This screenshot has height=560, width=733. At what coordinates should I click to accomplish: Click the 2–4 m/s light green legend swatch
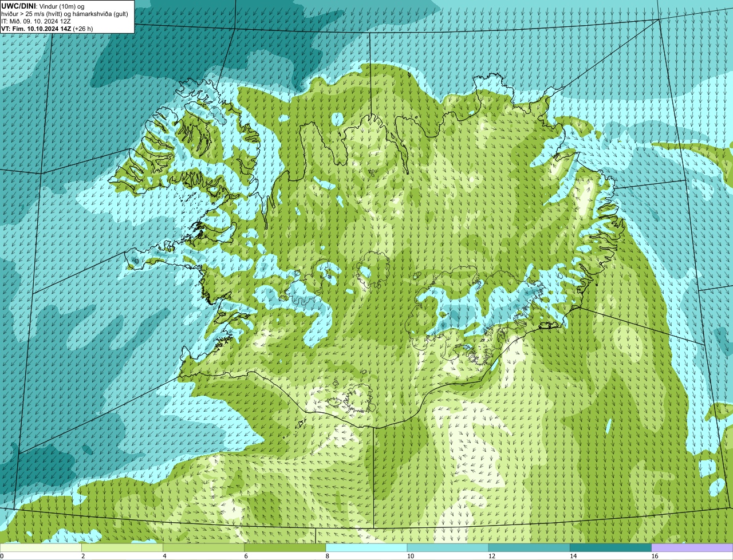[123, 547]
